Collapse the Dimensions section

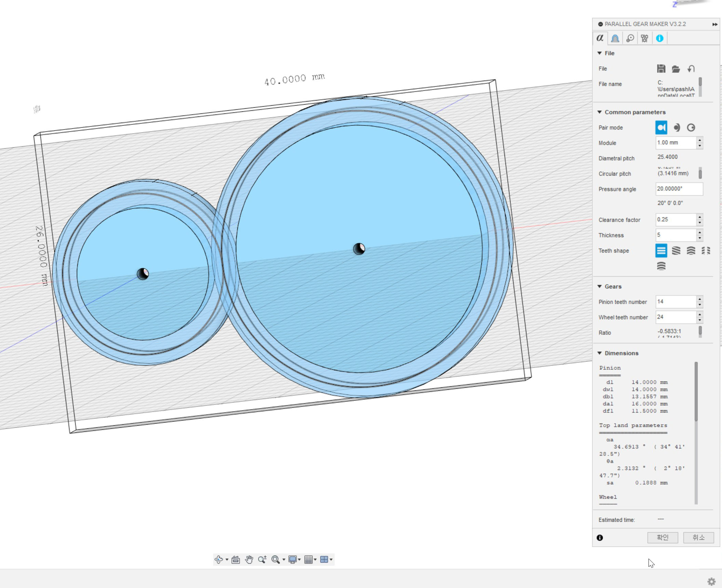coord(600,353)
